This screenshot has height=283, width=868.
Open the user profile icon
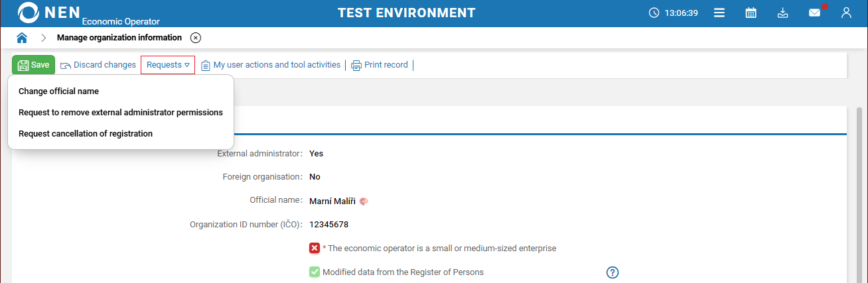click(x=846, y=13)
